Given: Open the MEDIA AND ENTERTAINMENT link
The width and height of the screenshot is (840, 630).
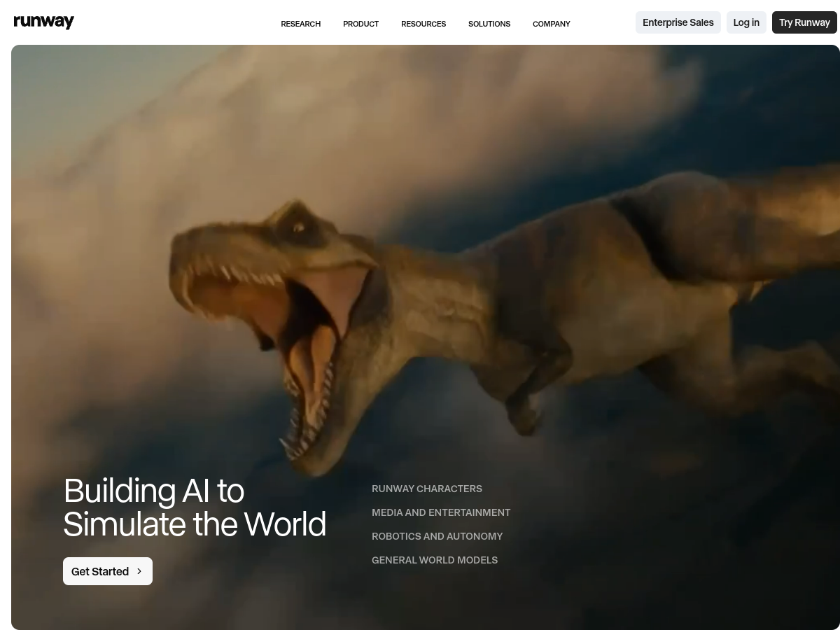Looking at the screenshot, I should pyautogui.click(x=441, y=512).
